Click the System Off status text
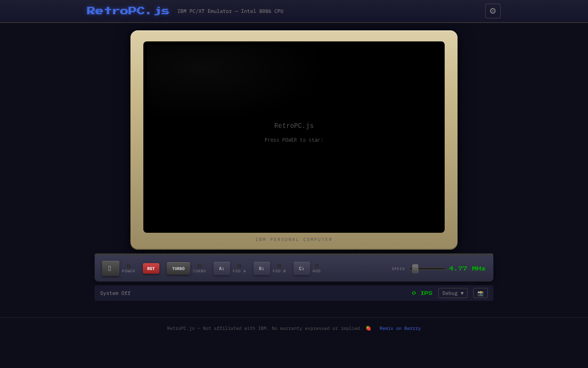588x368 pixels. pos(115,293)
